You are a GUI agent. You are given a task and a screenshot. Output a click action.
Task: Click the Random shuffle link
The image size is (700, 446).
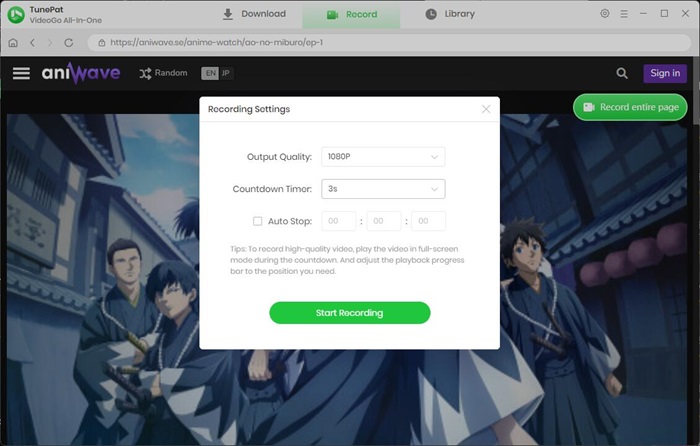tap(163, 73)
